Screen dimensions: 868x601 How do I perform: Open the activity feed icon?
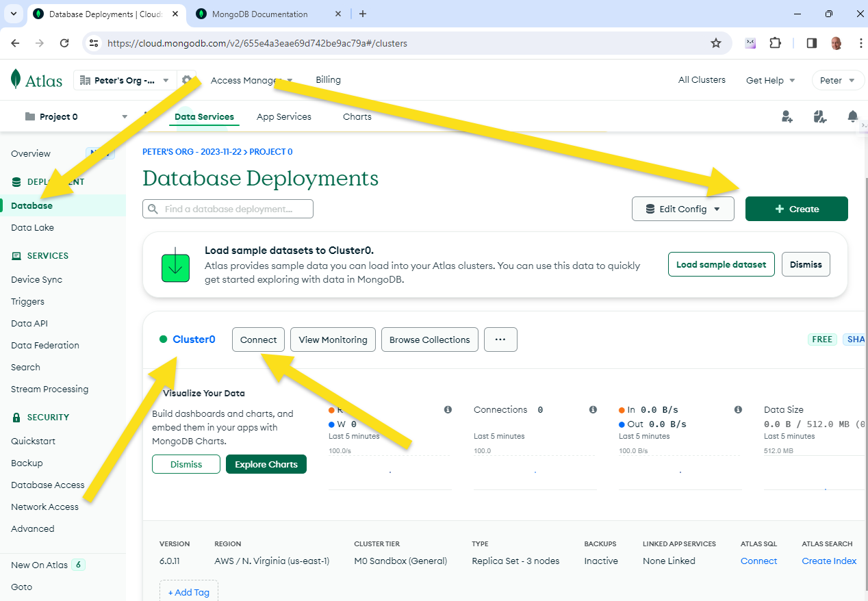point(820,116)
